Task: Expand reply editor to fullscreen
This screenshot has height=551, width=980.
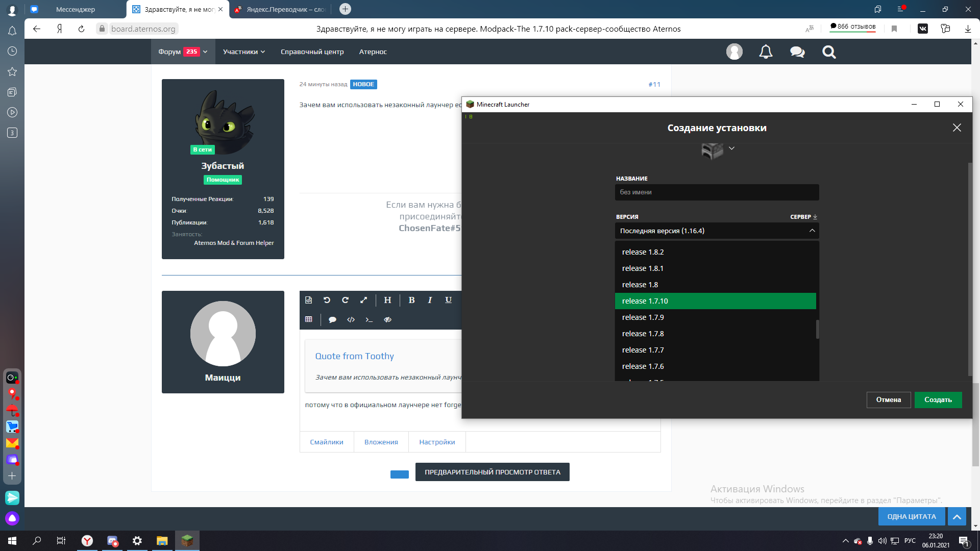Action: [x=363, y=300]
